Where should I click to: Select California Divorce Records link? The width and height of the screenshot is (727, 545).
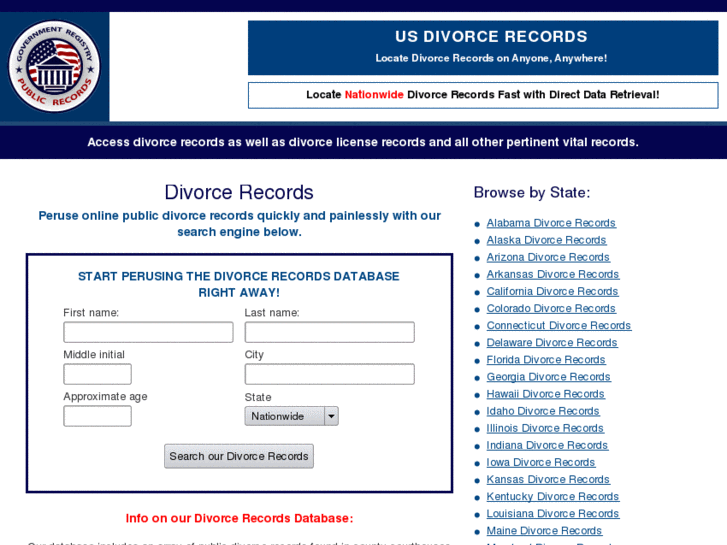pos(552,292)
